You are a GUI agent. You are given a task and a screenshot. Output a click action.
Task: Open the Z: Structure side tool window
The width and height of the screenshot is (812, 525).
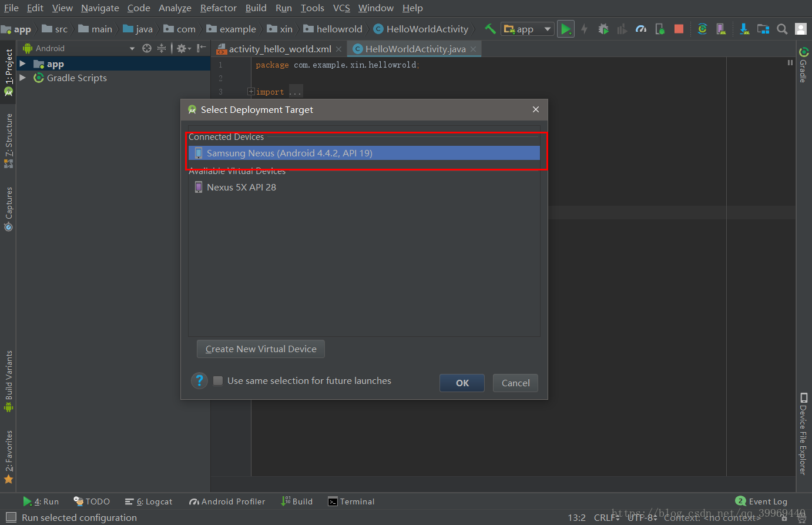click(x=8, y=141)
